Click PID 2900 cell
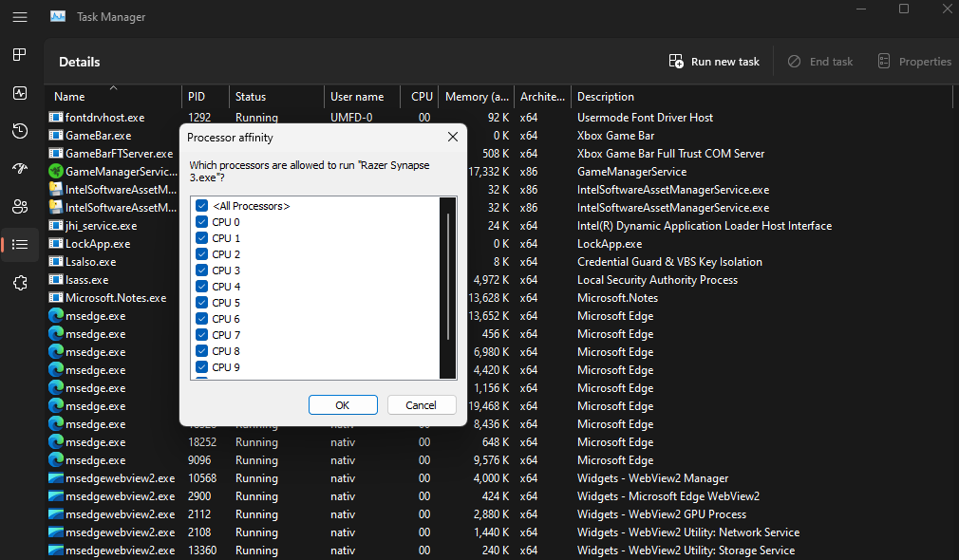959x560 pixels. point(198,496)
